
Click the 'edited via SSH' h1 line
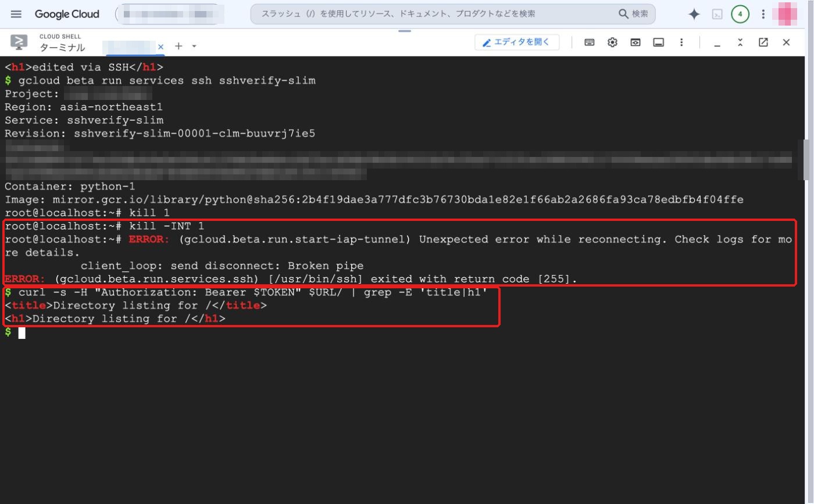click(84, 67)
